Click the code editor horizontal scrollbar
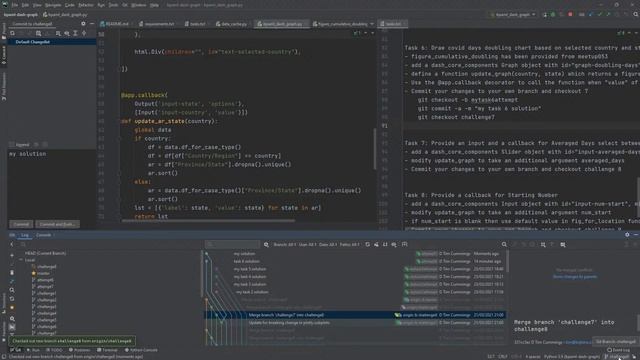 [208, 221]
